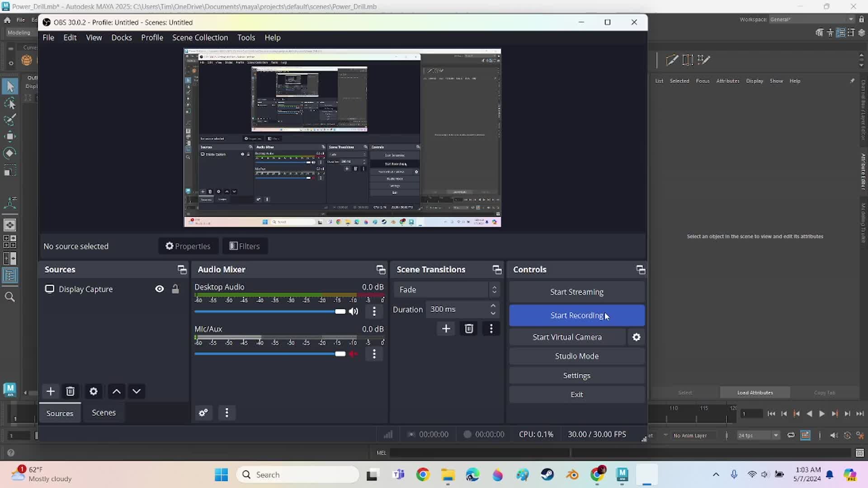
Task: Open the Scene Collection menu
Action: [x=200, y=38]
